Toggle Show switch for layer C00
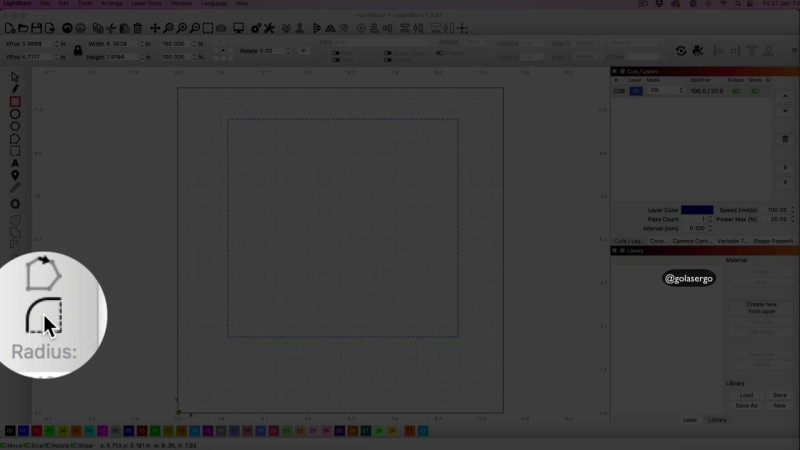The image size is (800, 450). click(755, 91)
